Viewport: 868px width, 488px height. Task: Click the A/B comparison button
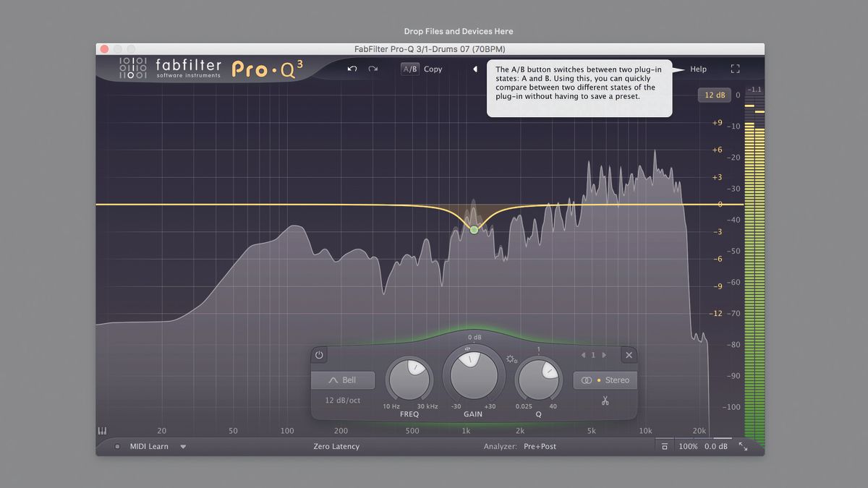point(409,69)
